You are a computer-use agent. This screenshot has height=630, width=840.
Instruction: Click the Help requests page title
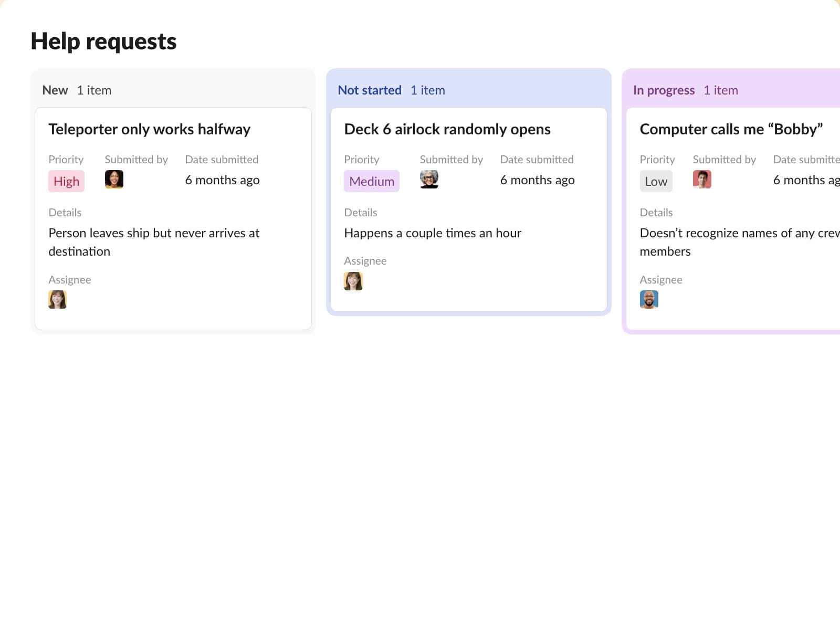(103, 41)
